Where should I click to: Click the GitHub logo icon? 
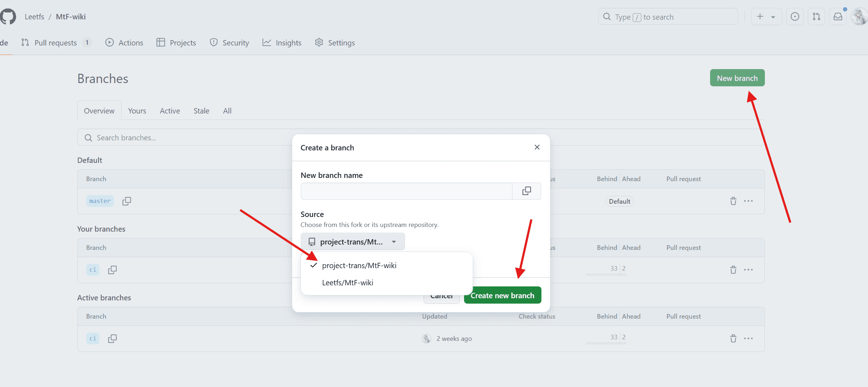pos(8,17)
